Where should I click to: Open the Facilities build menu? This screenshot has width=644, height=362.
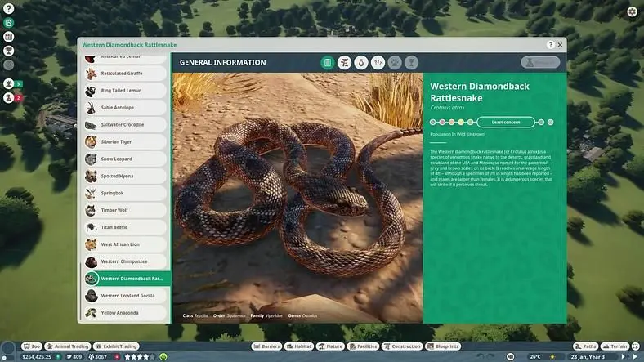click(x=363, y=346)
